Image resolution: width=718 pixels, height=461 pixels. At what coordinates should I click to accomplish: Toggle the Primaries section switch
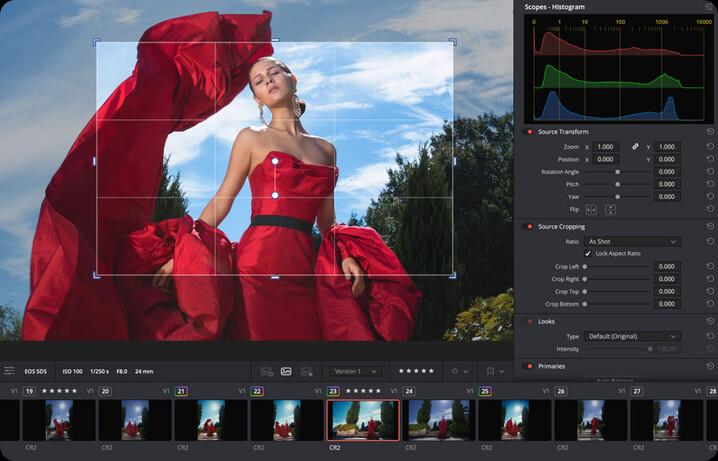coord(528,366)
